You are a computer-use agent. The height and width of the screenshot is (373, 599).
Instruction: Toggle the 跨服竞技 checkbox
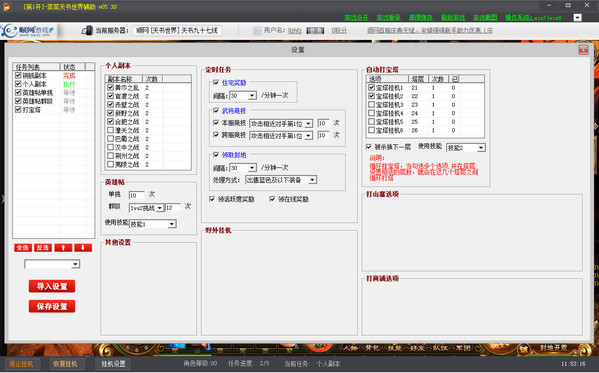click(216, 135)
